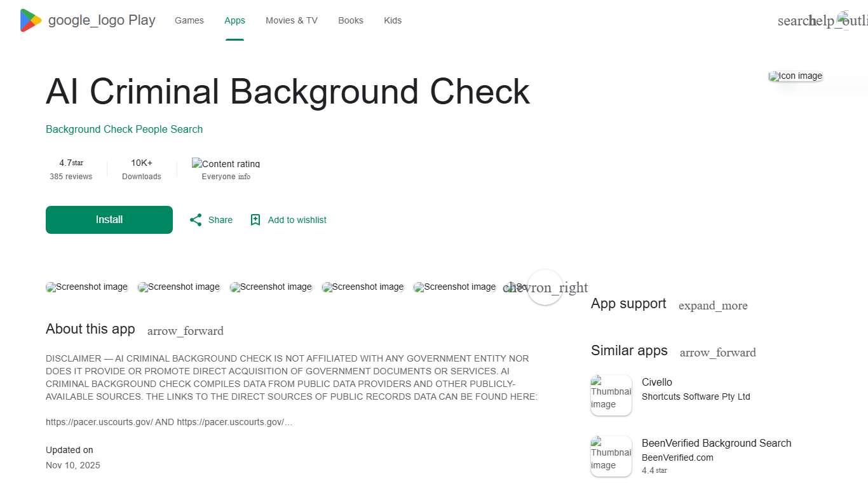Screen dimensions: 868x488
Task: Click the Civello app thumbnail icon
Action: click(611, 395)
